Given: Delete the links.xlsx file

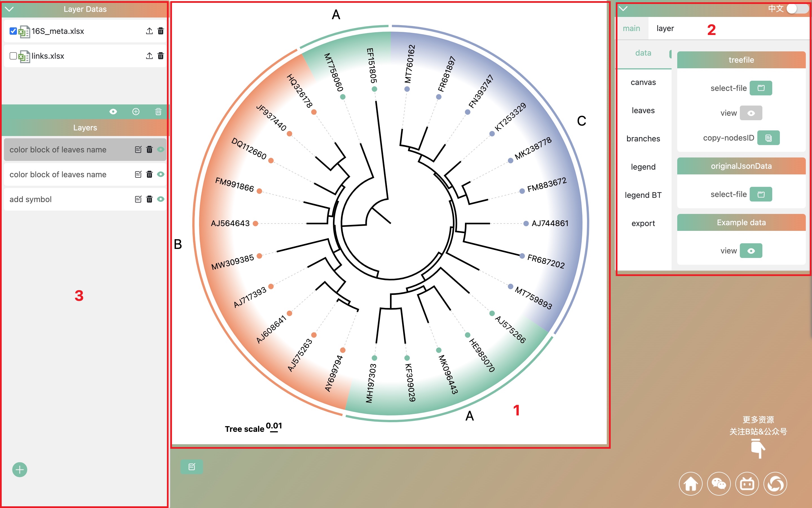Looking at the screenshot, I should tap(161, 56).
